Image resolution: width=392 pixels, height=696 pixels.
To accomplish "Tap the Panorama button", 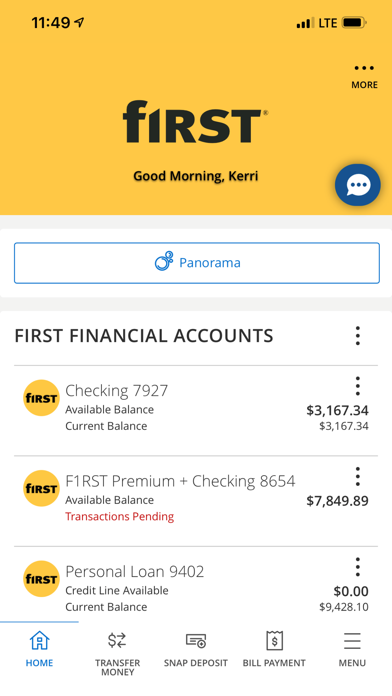I will click(197, 263).
